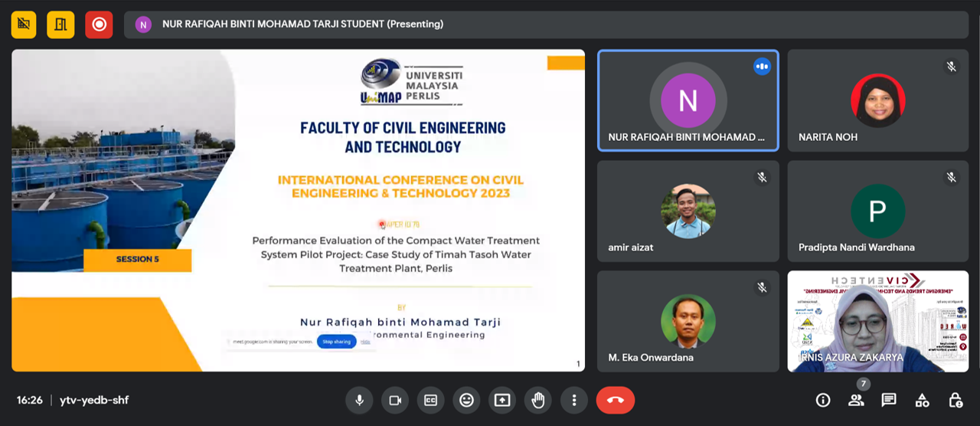The height and width of the screenshot is (426, 980).
Task: Select the presenting banner for Nur Rafiqah
Action: 302,25
